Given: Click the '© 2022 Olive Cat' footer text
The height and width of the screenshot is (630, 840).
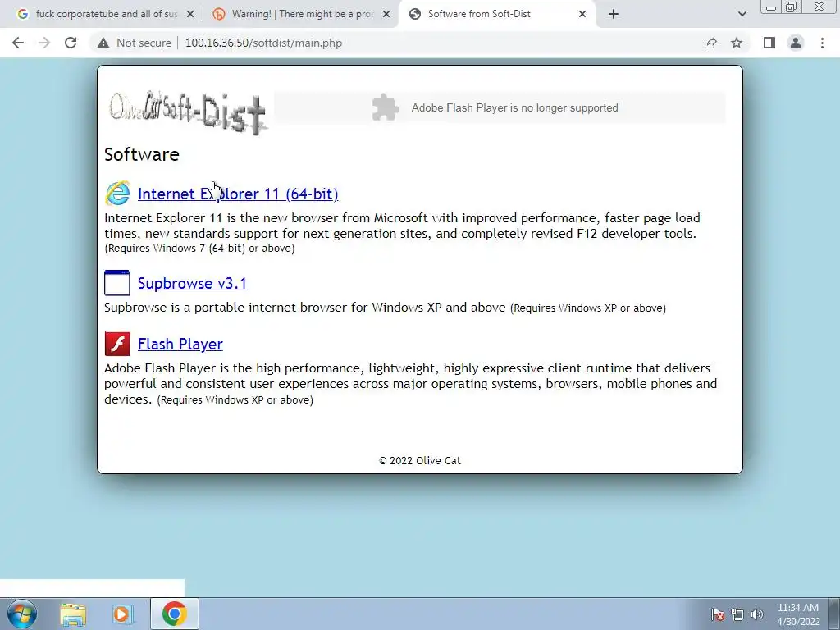Looking at the screenshot, I should (x=420, y=461).
